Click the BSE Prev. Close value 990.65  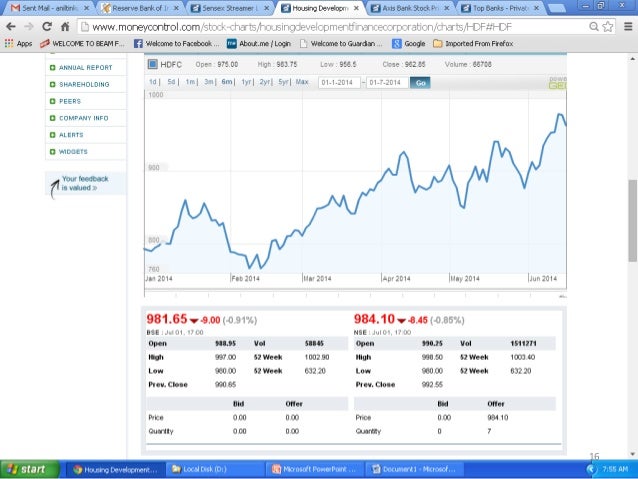[225, 385]
